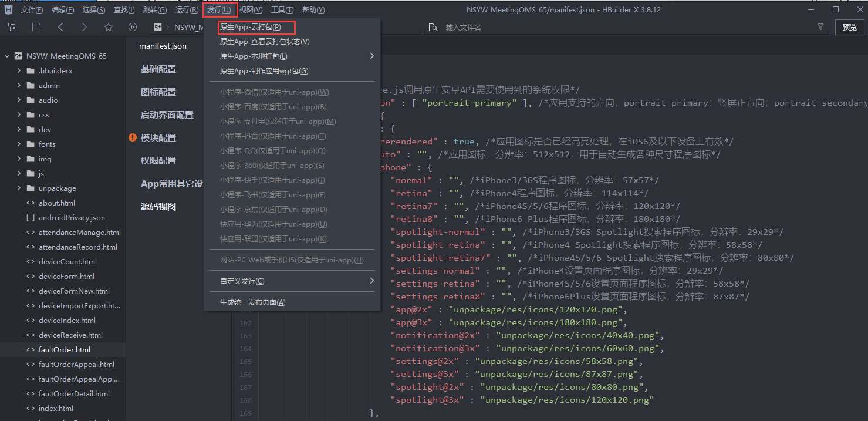Open deviceIndex.html in the tree
The image size is (868, 421).
67,321
